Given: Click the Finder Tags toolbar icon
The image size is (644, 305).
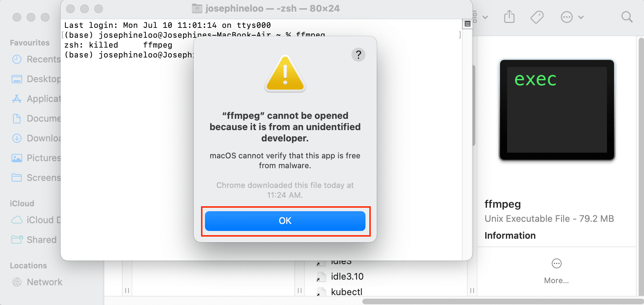Looking at the screenshot, I should pos(537,17).
